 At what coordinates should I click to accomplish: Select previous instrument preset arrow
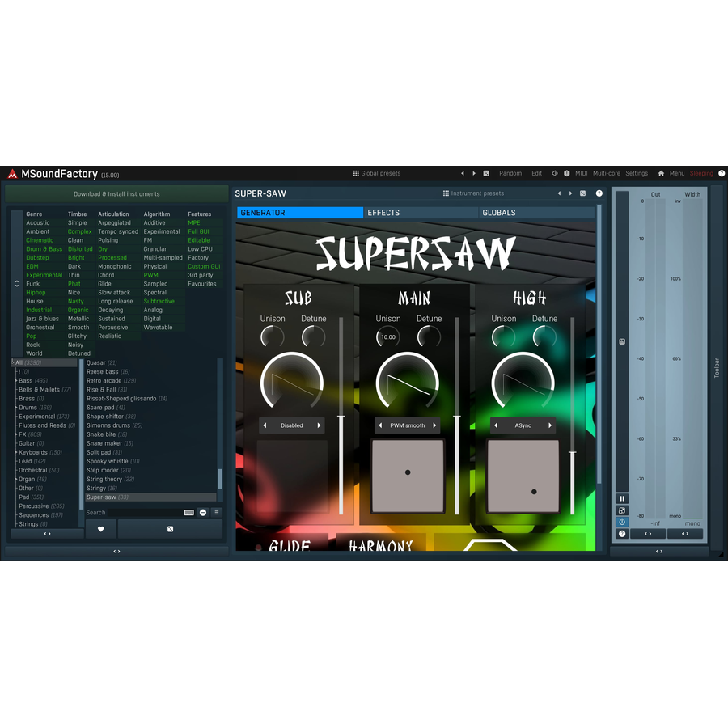pos(559,193)
